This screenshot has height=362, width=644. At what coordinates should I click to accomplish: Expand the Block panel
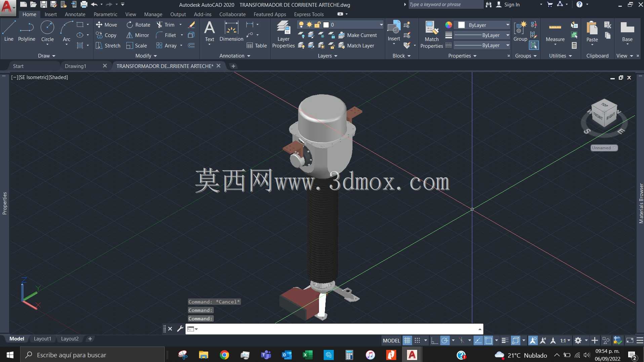point(402,56)
